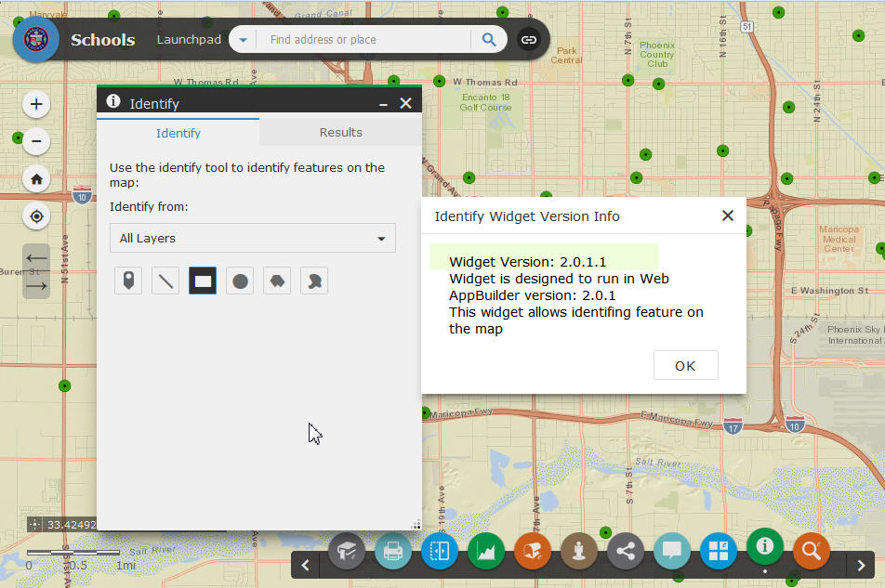Open the Share widget
Viewport: 885px width, 588px height.
pos(626,551)
